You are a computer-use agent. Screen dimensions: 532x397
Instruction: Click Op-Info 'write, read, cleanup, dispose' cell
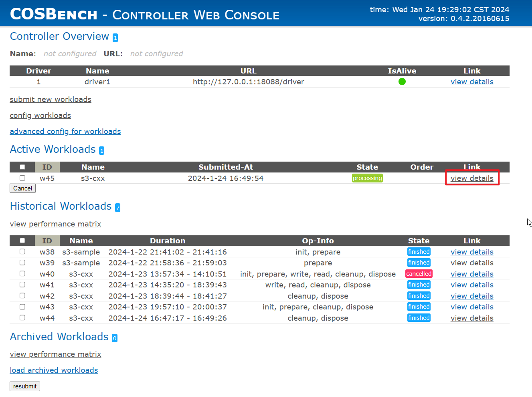[x=318, y=285]
